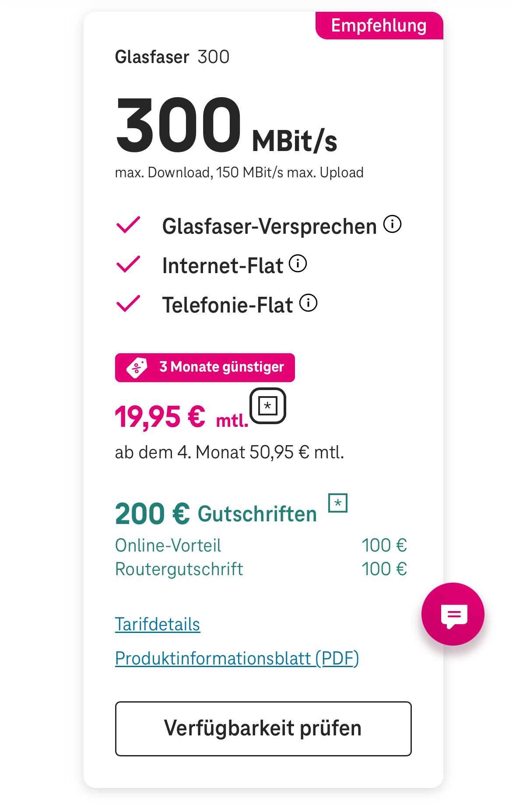The width and height of the screenshot is (516, 812).
Task: Click the 200 € Gutschriften heading
Action: point(215,513)
